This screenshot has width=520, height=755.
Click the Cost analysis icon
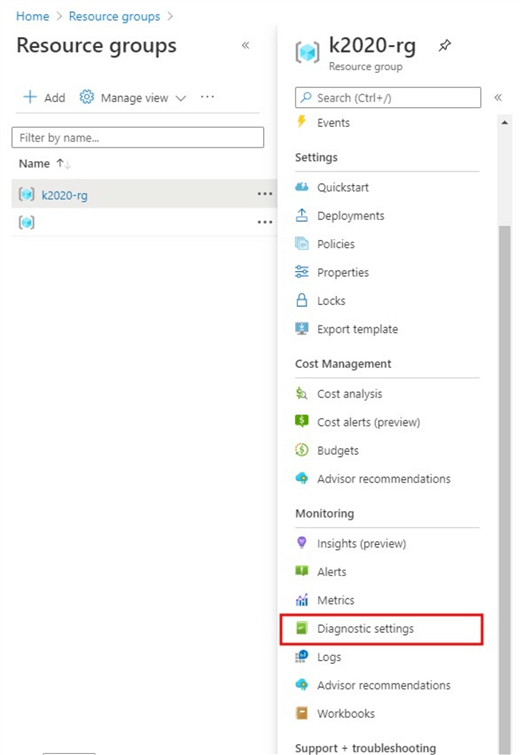(301, 393)
